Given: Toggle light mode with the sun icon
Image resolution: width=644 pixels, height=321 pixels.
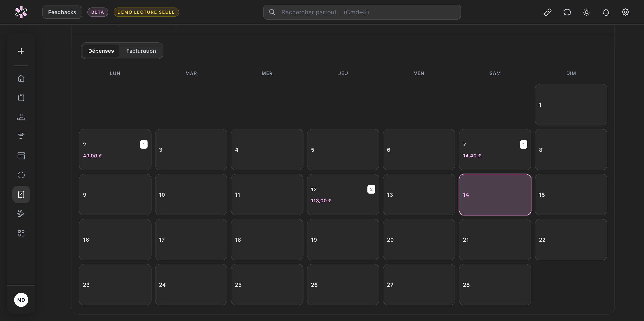Looking at the screenshot, I should point(586,12).
